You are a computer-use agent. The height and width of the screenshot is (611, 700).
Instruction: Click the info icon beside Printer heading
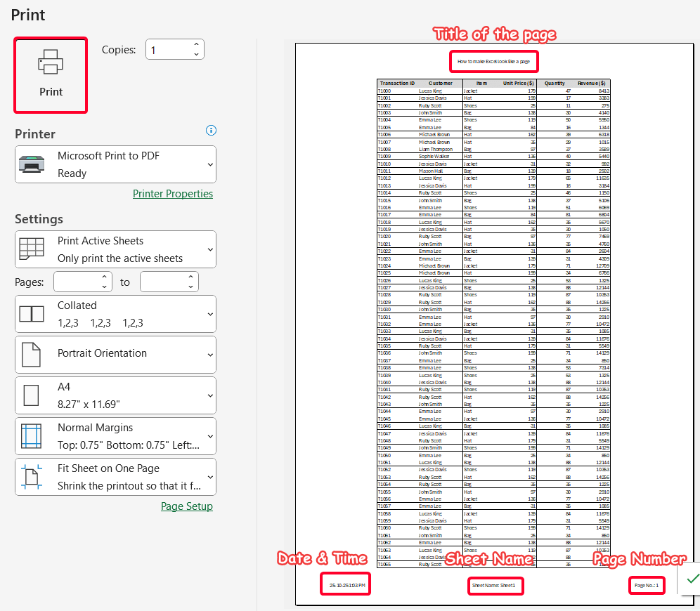tap(211, 131)
